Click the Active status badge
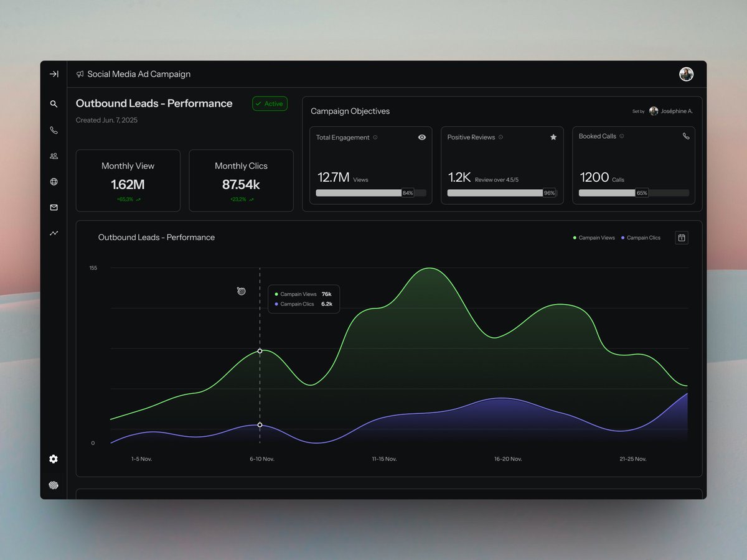 pos(270,103)
